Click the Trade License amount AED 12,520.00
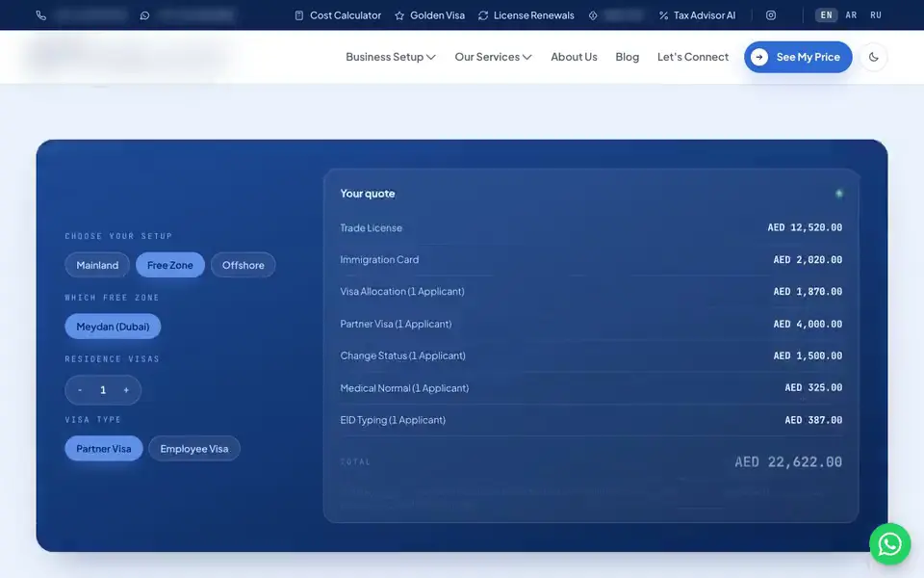This screenshot has height=578, width=924. tap(805, 227)
